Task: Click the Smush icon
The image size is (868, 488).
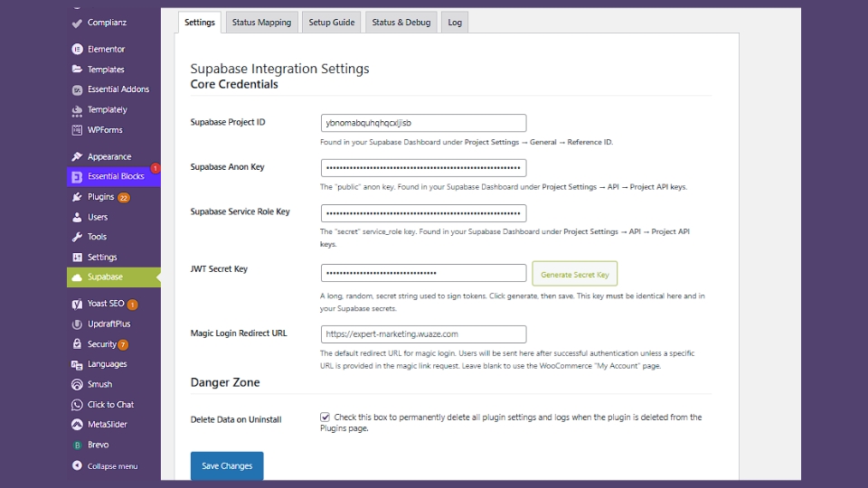Action: click(x=77, y=385)
